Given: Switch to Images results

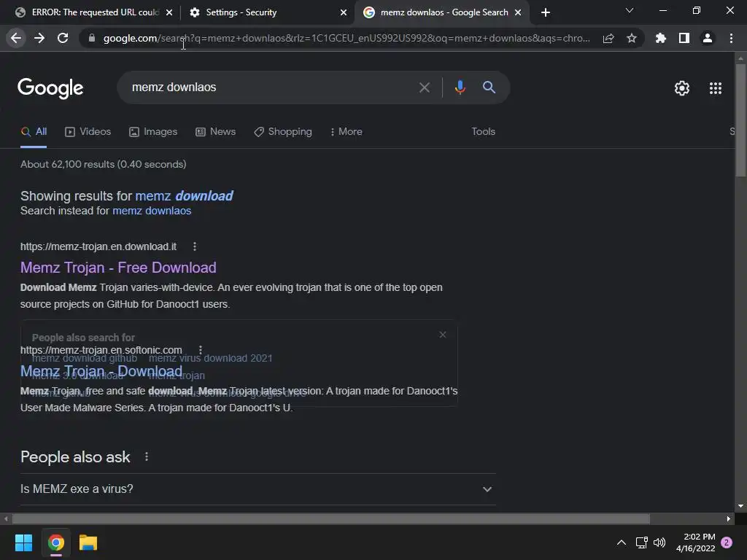Looking at the screenshot, I should [x=153, y=132].
